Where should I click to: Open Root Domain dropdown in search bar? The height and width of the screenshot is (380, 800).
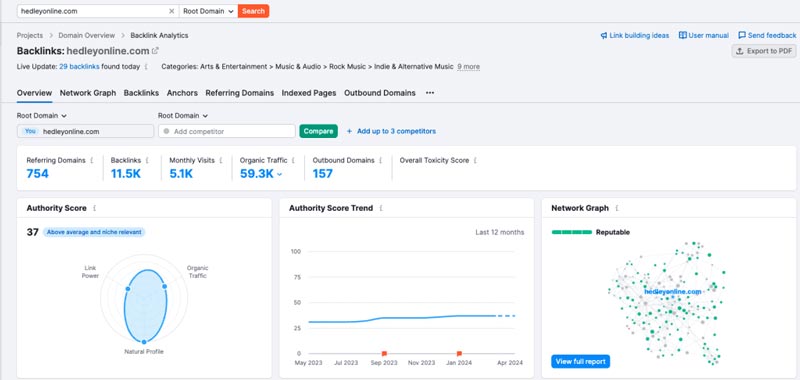tap(208, 11)
